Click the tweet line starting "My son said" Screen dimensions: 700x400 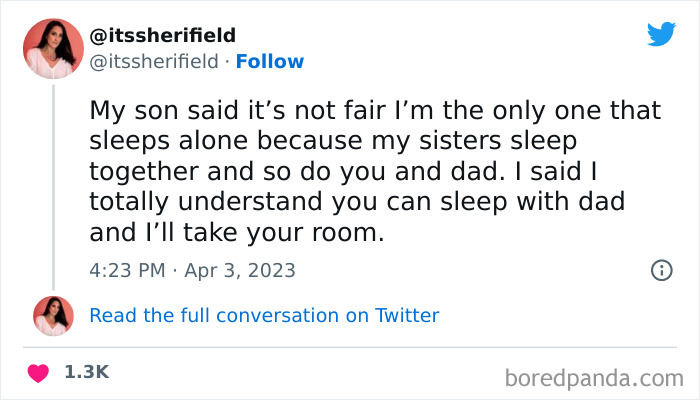pos(382,109)
